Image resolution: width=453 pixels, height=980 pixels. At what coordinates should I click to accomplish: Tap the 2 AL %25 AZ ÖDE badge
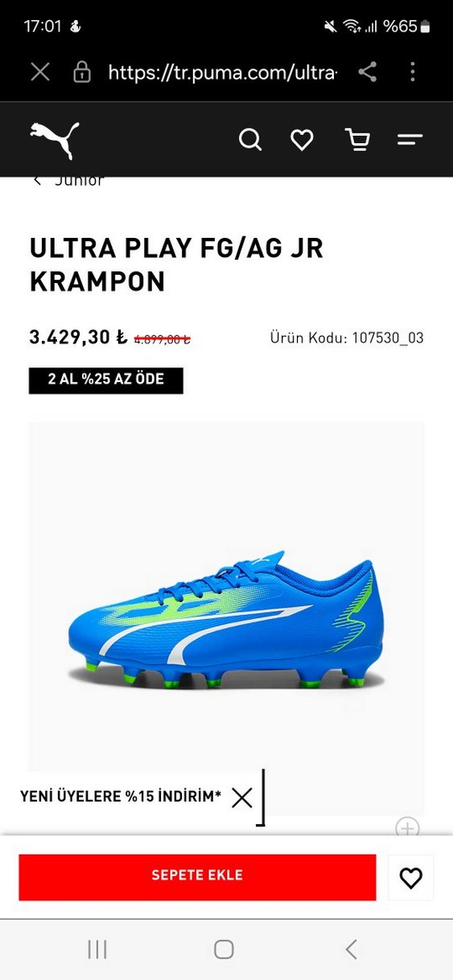[106, 380]
